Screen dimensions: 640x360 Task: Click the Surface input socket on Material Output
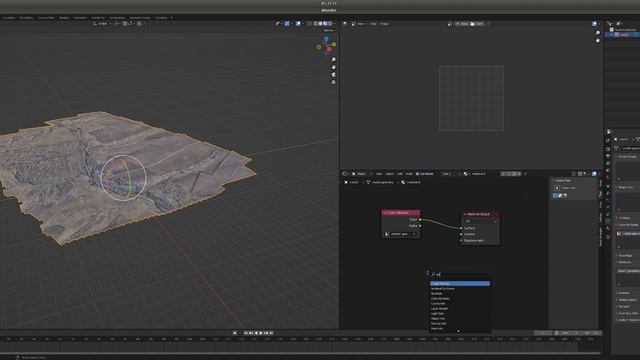pos(461,228)
